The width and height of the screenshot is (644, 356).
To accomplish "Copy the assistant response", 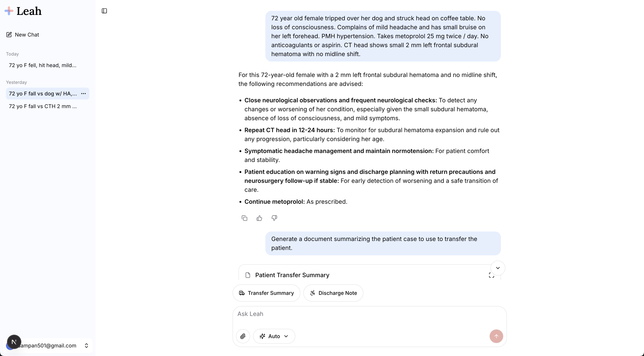I will click(244, 218).
